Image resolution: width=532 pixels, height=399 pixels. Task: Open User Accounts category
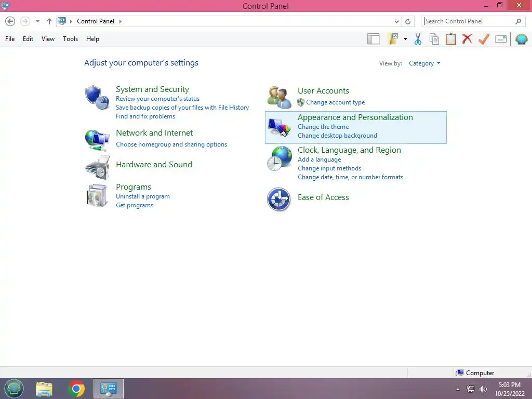(x=323, y=91)
